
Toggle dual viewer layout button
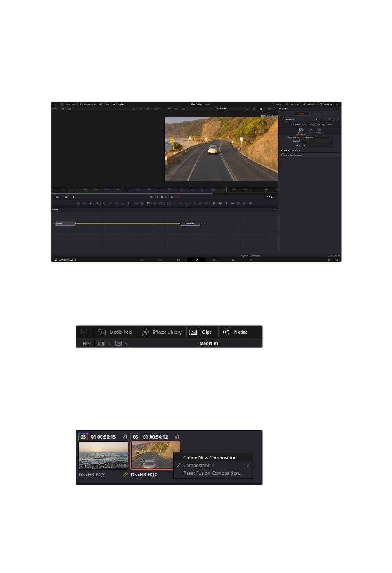coord(102,343)
